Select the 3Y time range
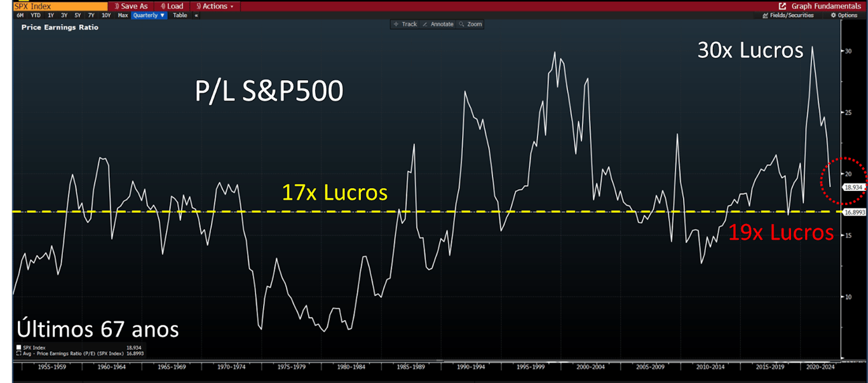This screenshot has width=868, height=383. coord(64,15)
